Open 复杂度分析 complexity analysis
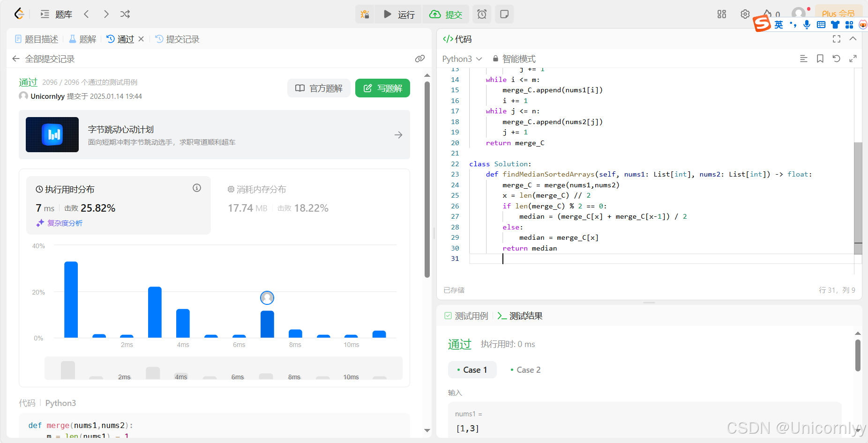 60,223
